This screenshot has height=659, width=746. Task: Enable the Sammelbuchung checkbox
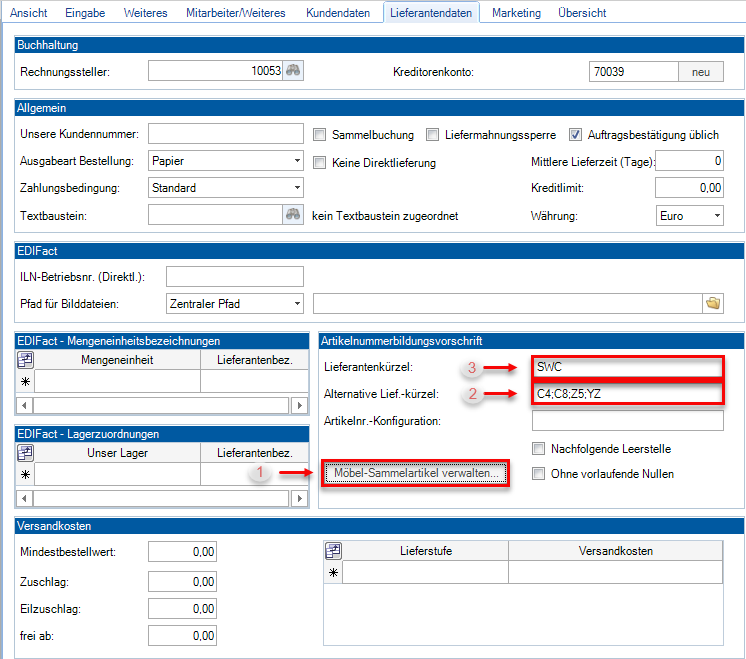coord(320,135)
